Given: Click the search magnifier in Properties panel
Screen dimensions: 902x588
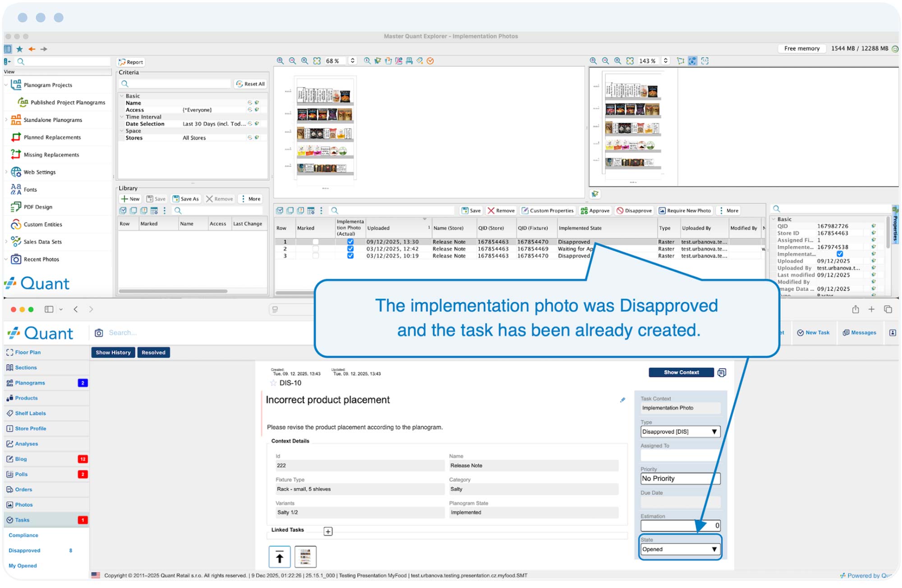Looking at the screenshot, I should click(x=777, y=209).
